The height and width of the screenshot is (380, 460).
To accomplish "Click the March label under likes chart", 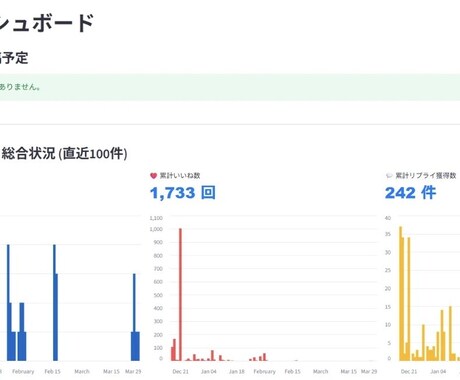I will coord(321,371).
